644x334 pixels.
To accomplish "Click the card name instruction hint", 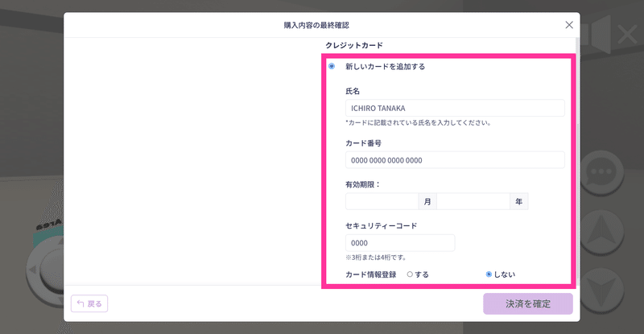I will (419, 122).
